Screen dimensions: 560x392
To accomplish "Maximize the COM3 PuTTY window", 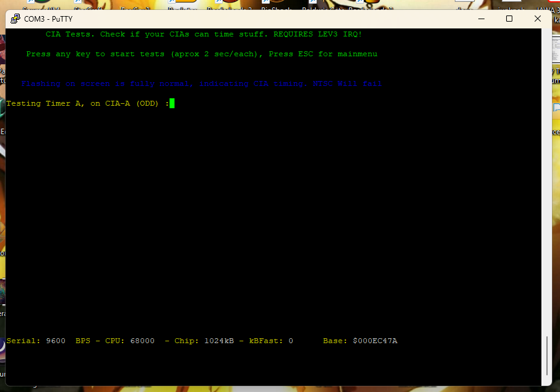I will 509,19.
